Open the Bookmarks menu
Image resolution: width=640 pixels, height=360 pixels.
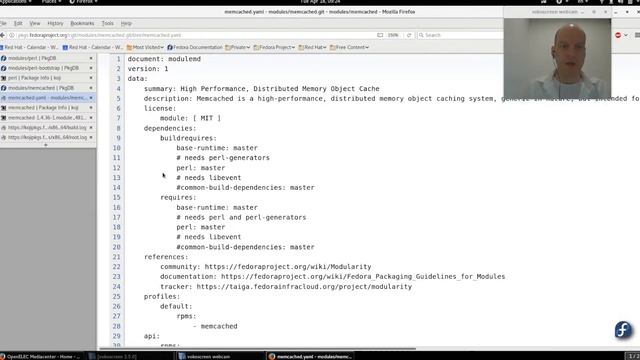pyautogui.click(x=82, y=24)
